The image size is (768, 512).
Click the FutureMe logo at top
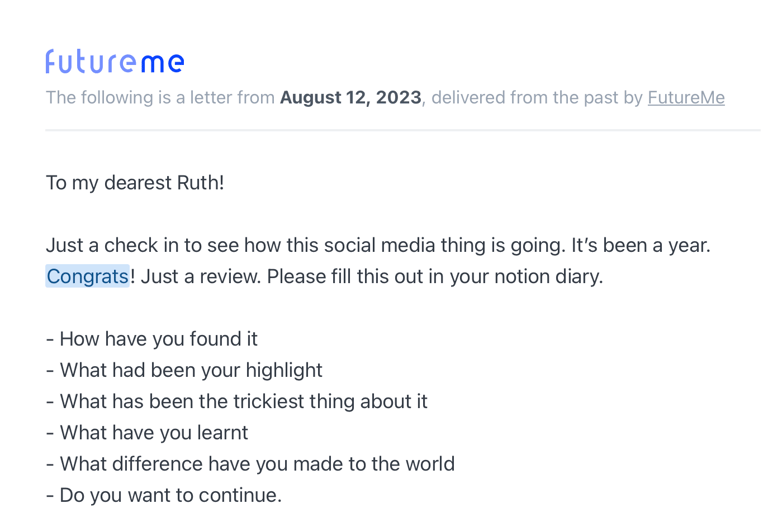point(115,62)
